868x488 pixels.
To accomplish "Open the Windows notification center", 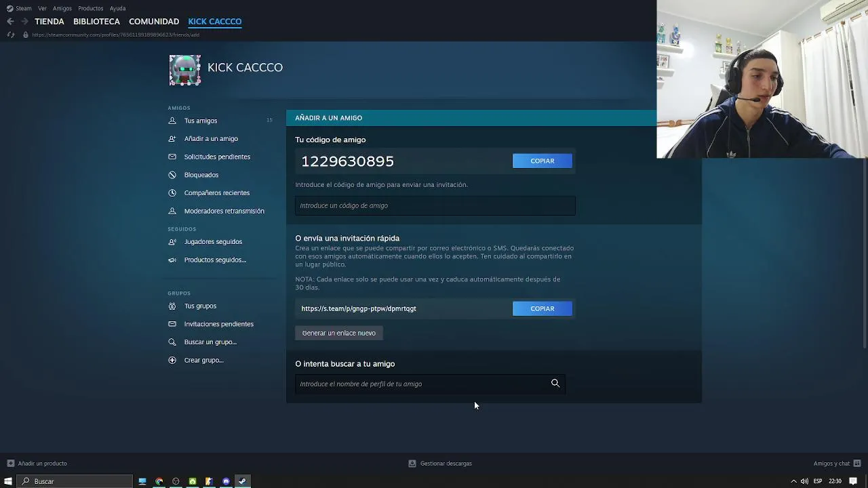I will (853, 481).
